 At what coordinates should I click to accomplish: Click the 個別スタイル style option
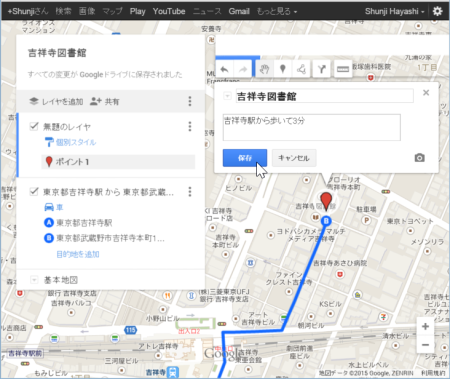click(76, 142)
